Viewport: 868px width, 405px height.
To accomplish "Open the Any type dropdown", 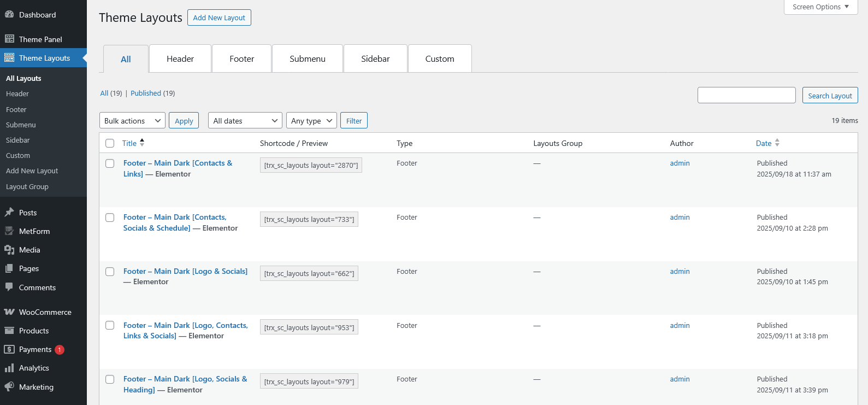I will 311,121.
